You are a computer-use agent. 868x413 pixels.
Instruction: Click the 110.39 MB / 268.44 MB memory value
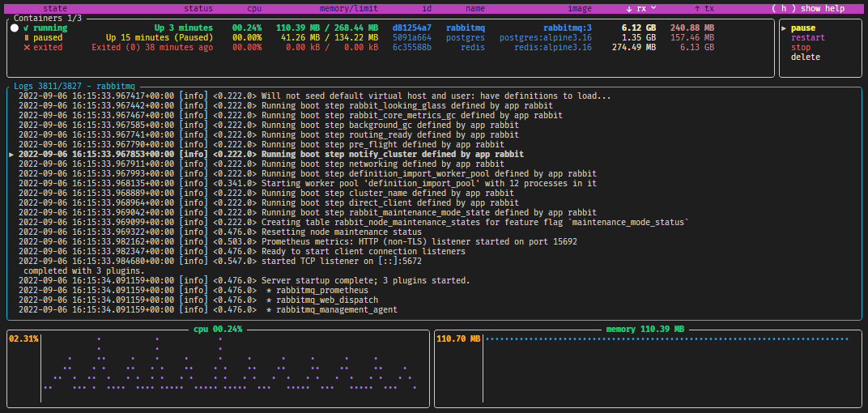point(327,28)
